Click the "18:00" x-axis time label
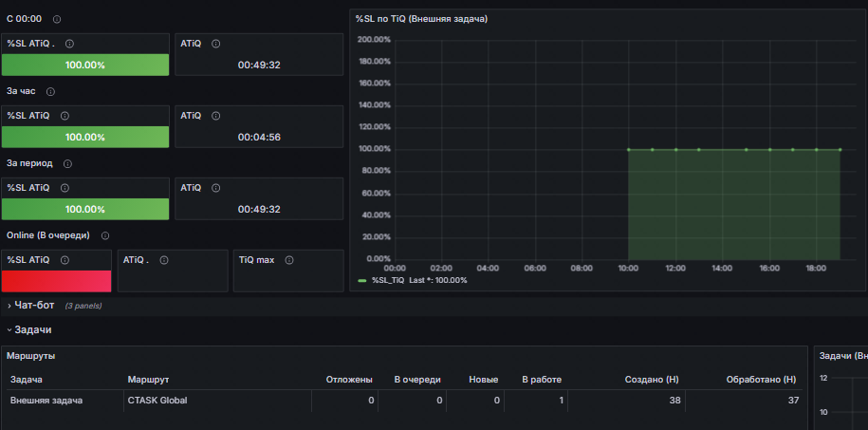Image resolution: width=868 pixels, height=430 pixels. 816,269
